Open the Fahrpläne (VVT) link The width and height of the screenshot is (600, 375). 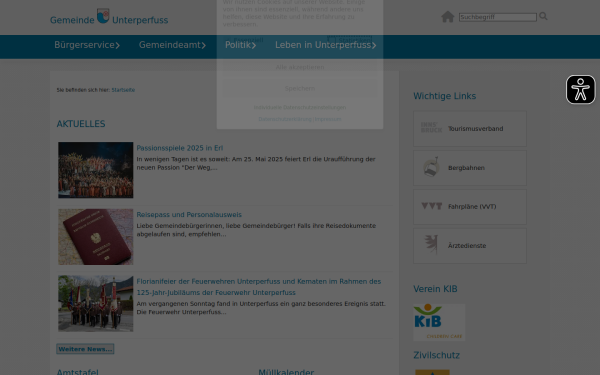coord(472,207)
